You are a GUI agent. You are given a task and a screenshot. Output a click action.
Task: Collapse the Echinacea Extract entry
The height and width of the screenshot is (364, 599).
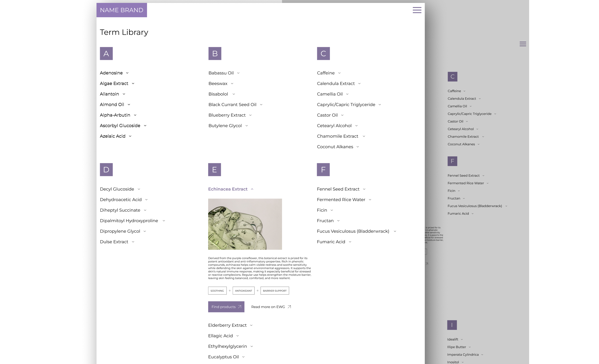252,189
